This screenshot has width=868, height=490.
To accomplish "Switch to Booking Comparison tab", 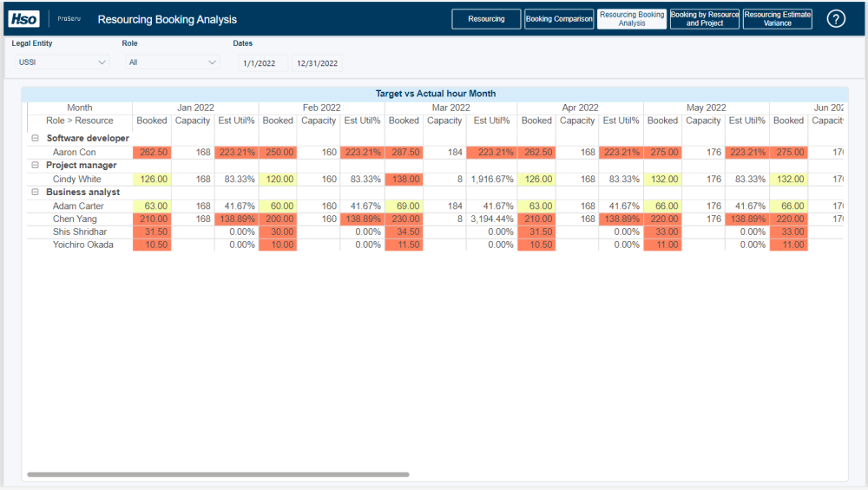I will pos(559,19).
